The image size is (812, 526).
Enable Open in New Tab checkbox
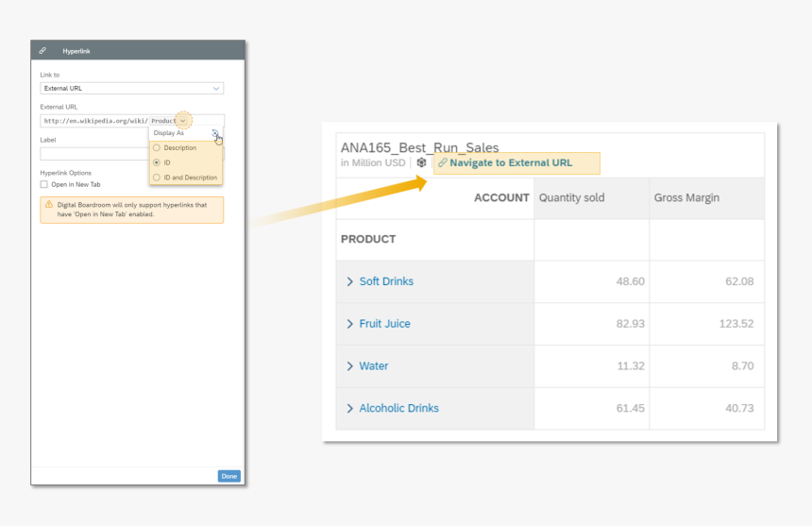click(44, 184)
